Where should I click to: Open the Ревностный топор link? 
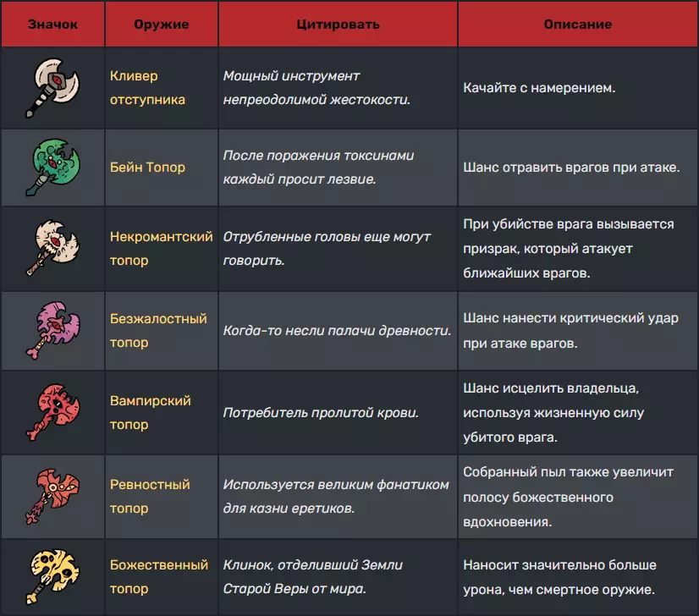pyautogui.click(x=150, y=497)
